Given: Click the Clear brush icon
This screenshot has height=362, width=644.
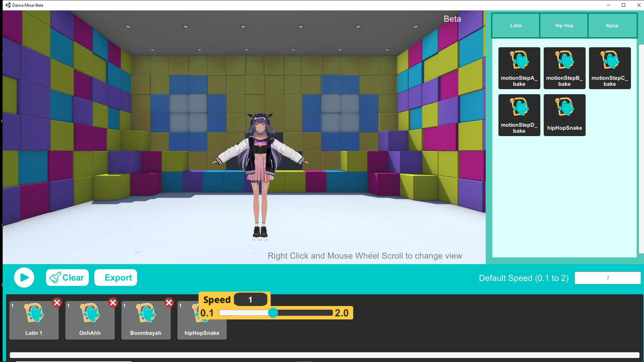Looking at the screenshot, I should (x=55, y=277).
